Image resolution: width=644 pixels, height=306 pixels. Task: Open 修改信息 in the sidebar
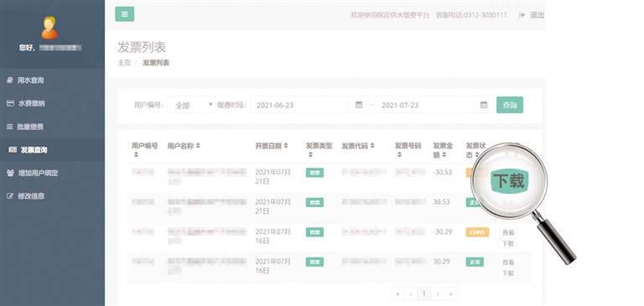52,196
